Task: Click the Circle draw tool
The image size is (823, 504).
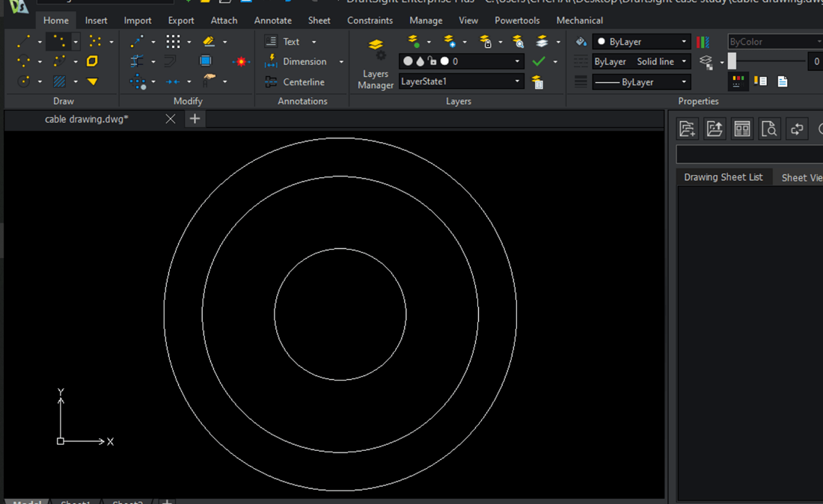Action: tap(23, 82)
